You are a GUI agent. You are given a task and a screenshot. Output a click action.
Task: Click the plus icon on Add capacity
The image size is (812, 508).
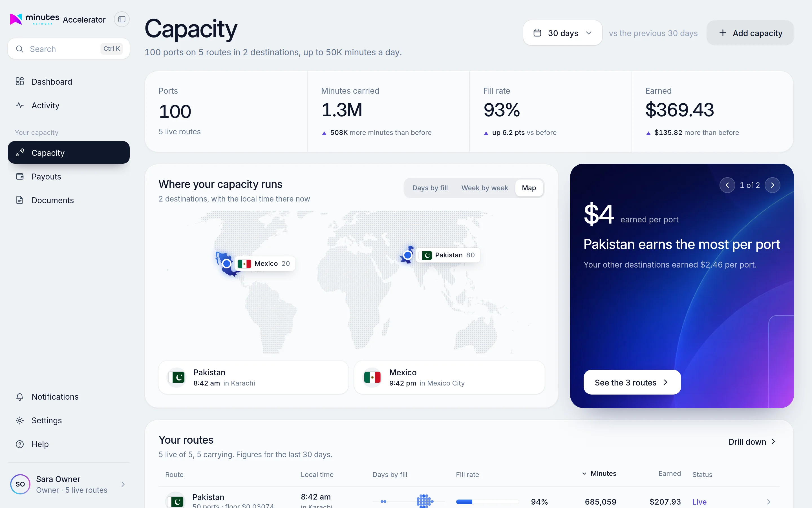723,33
